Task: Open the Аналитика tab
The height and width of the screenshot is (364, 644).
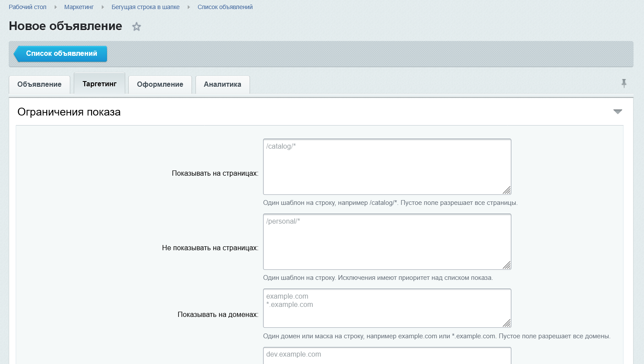Action: [x=223, y=85]
